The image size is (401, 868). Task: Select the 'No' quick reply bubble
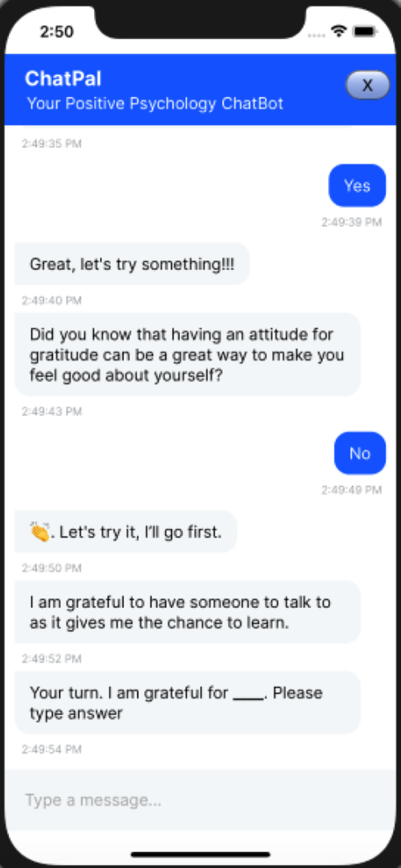tap(359, 453)
